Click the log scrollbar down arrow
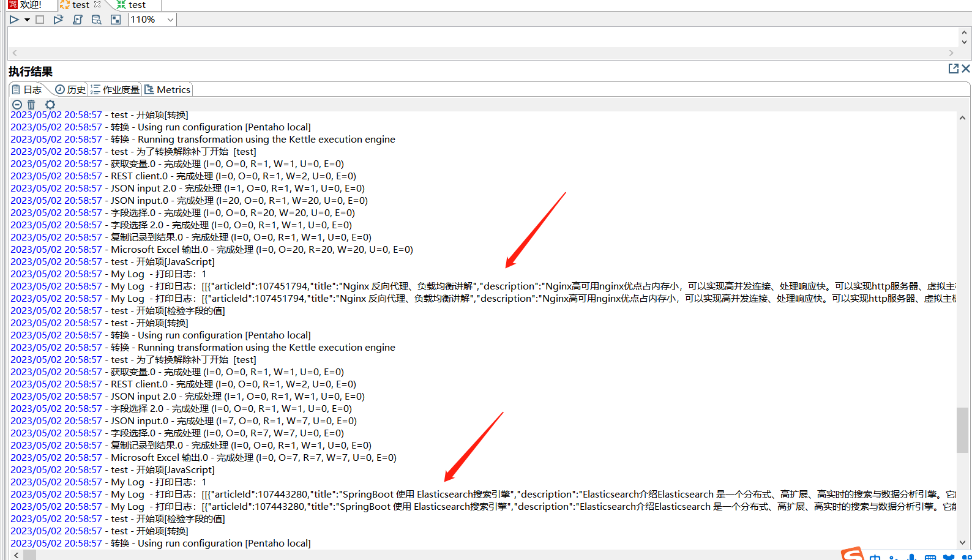 click(962, 542)
